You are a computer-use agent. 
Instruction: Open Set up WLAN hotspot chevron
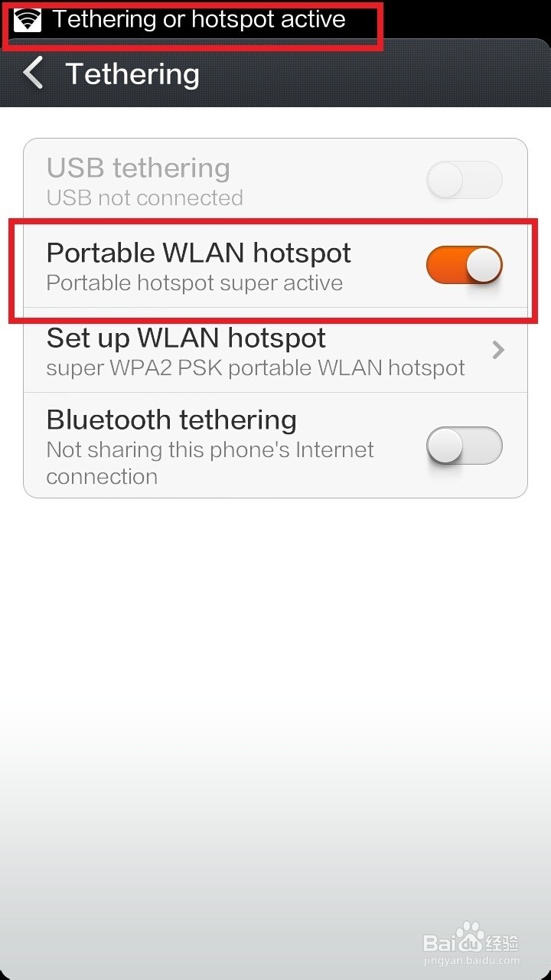point(498,350)
